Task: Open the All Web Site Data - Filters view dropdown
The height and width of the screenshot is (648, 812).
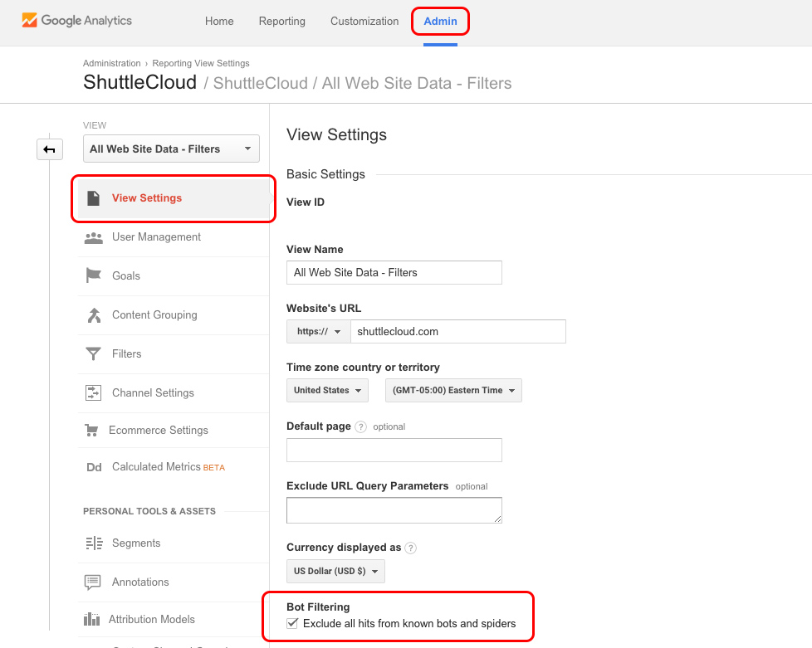Action: coord(171,149)
